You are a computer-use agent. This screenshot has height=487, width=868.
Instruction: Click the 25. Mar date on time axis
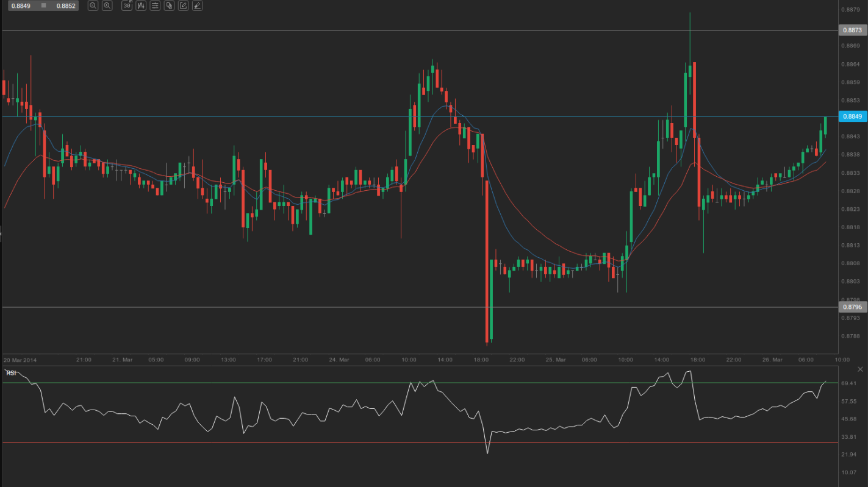(x=554, y=360)
